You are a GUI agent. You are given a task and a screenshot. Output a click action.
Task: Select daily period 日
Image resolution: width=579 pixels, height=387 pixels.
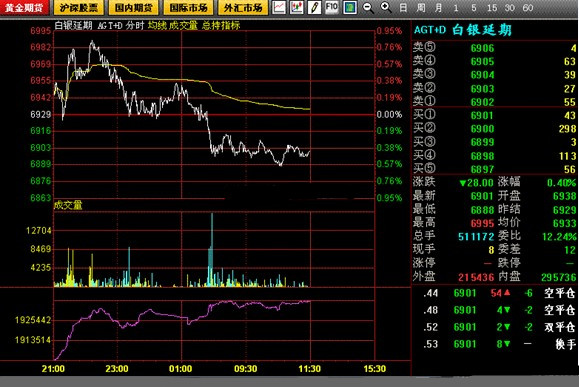pyautogui.click(x=404, y=8)
